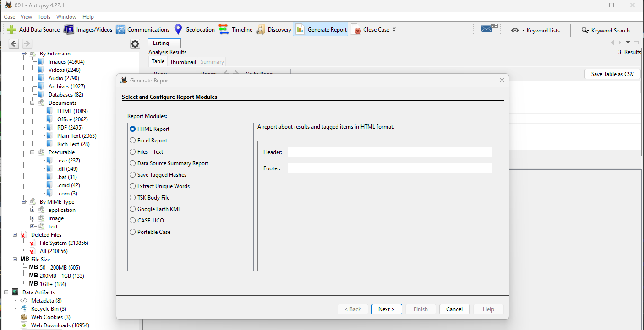Click the Add Data Source plus icon

(x=12, y=30)
